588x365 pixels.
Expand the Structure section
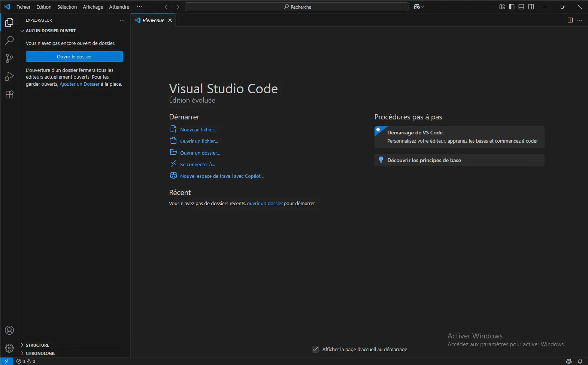(x=37, y=345)
